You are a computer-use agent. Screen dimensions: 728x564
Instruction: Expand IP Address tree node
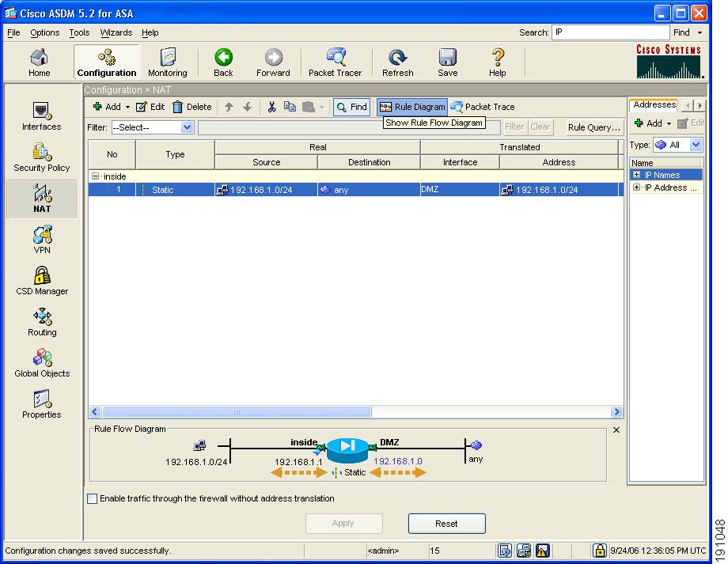(636, 187)
